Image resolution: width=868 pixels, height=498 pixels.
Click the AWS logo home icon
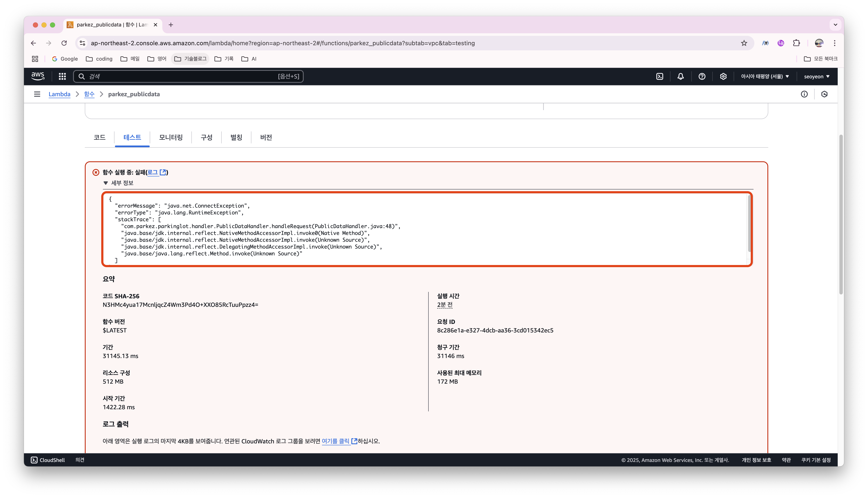tap(38, 76)
